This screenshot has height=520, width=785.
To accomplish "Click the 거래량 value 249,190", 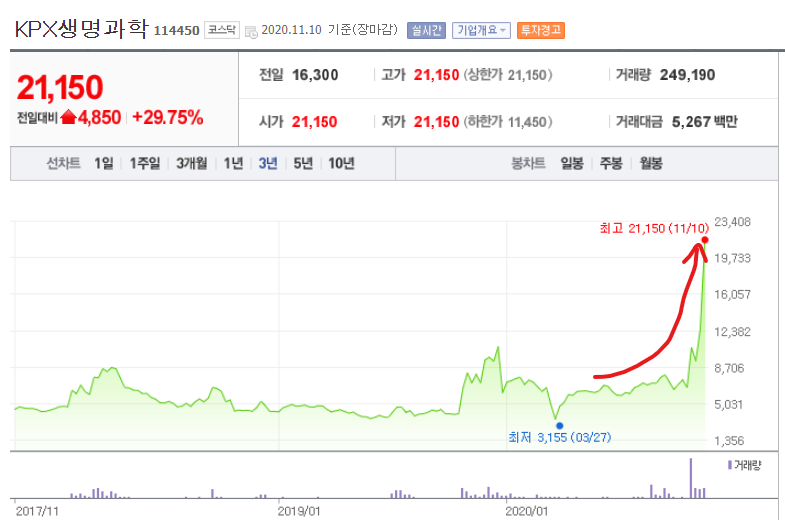I will (x=687, y=75).
